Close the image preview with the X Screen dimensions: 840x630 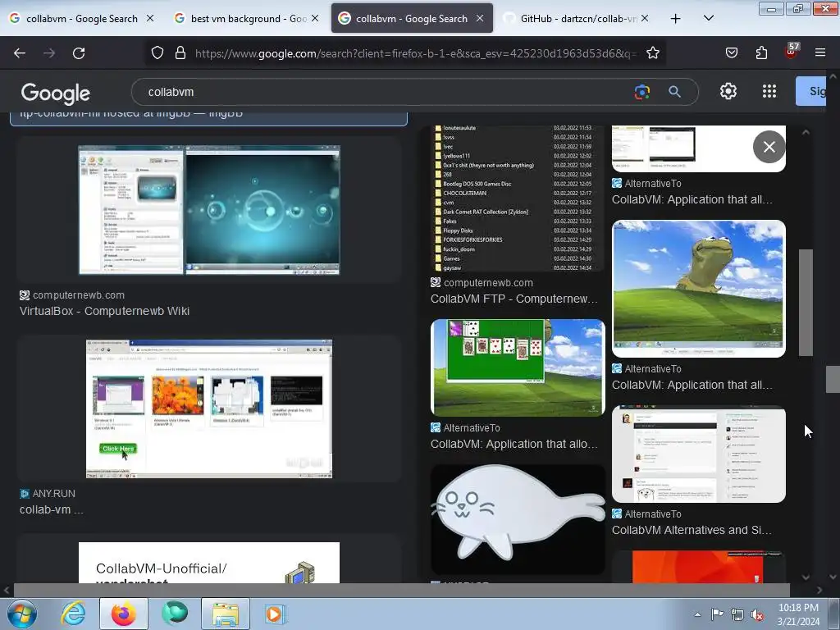[769, 147]
